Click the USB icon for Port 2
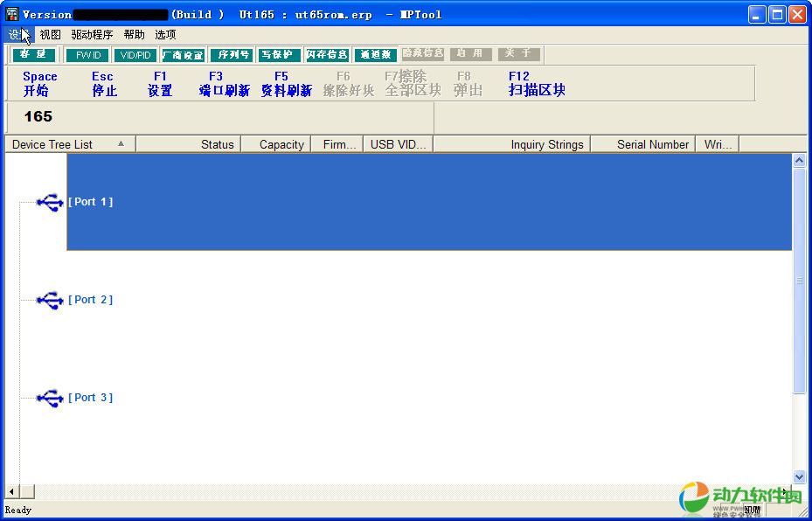Screen dimensions: 812x521 point(50,301)
